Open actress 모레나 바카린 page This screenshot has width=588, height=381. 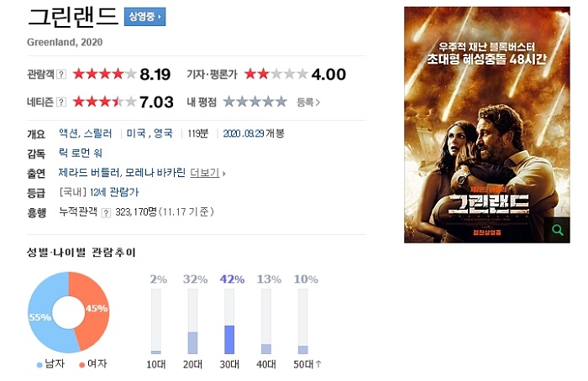[155, 172]
